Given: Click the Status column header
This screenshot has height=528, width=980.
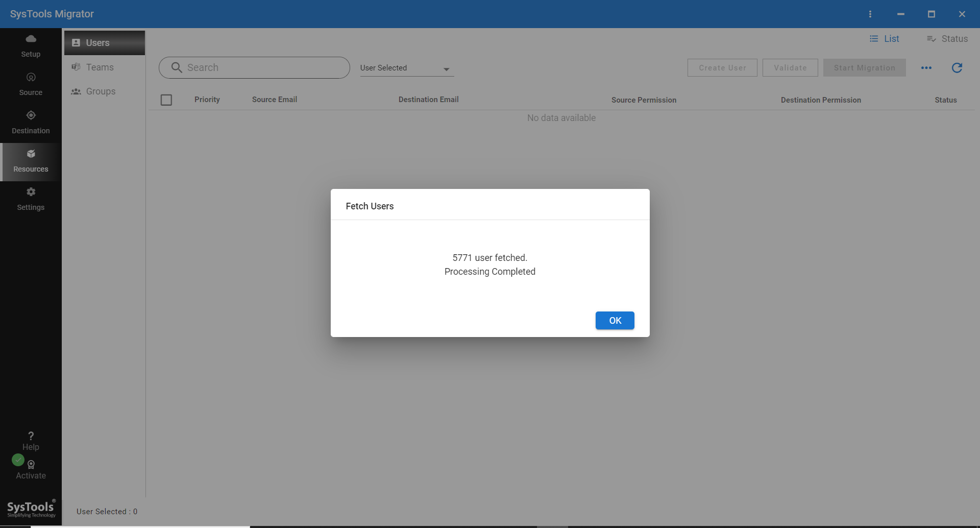Looking at the screenshot, I should (x=946, y=100).
